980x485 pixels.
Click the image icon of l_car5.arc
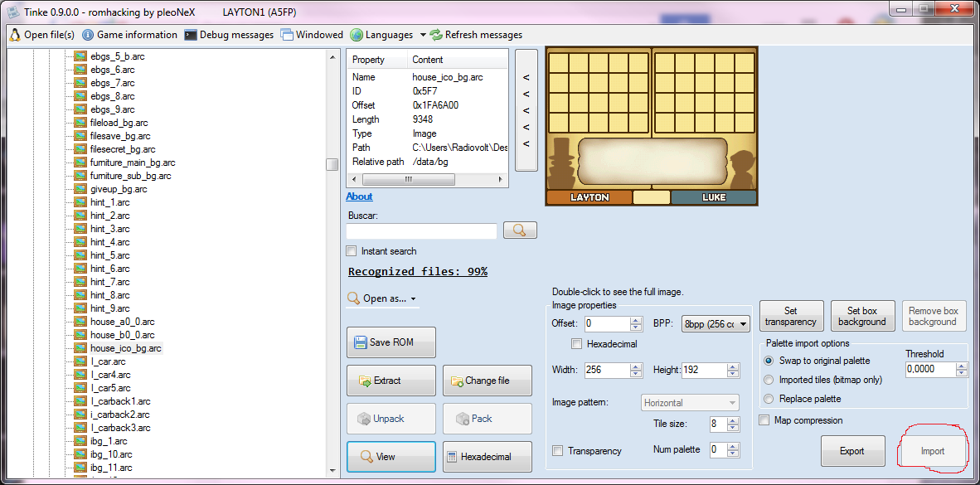(x=80, y=387)
